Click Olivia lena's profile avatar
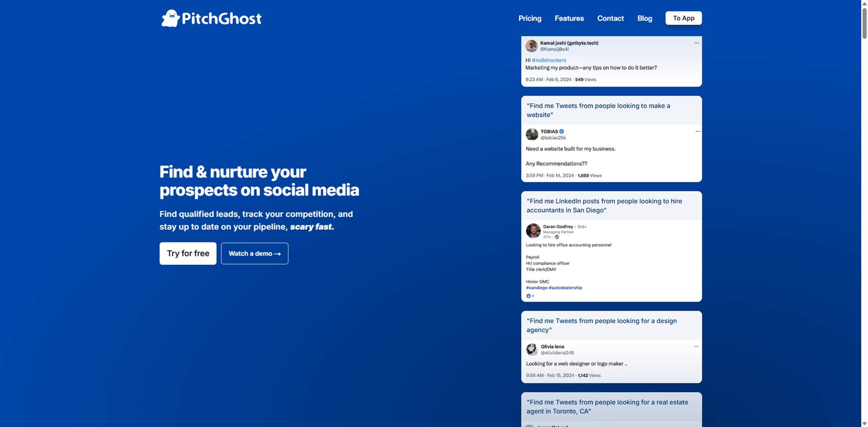Screen dimensions: 868x427 point(532,349)
